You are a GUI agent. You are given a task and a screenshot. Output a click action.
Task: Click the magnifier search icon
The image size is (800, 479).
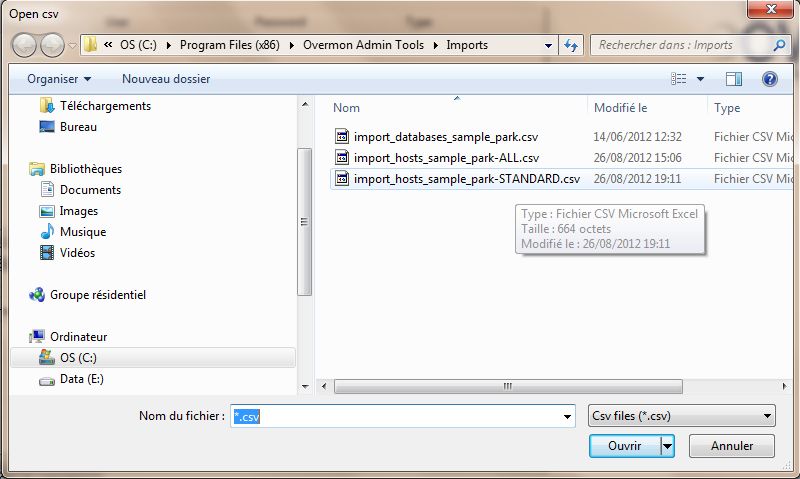(x=779, y=45)
